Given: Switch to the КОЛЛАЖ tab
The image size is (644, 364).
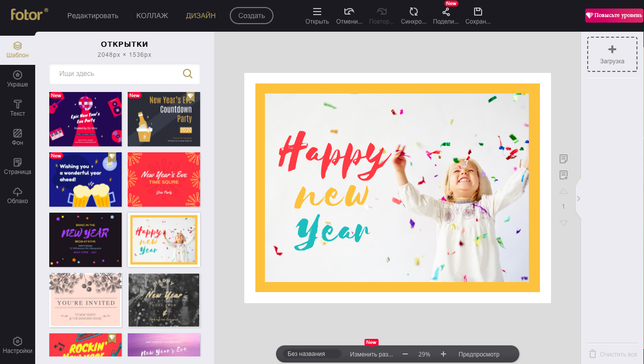Looking at the screenshot, I should [x=152, y=16].
